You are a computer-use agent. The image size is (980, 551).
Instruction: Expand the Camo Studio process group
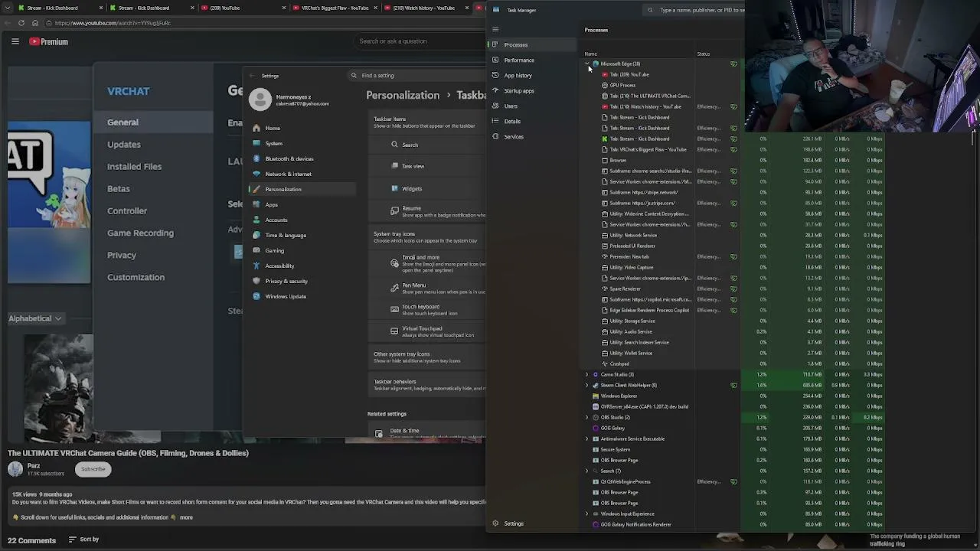click(587, 374)
